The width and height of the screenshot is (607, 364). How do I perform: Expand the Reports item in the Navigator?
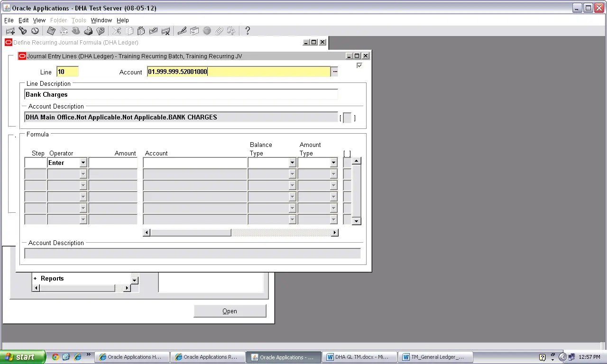point(36,278)
